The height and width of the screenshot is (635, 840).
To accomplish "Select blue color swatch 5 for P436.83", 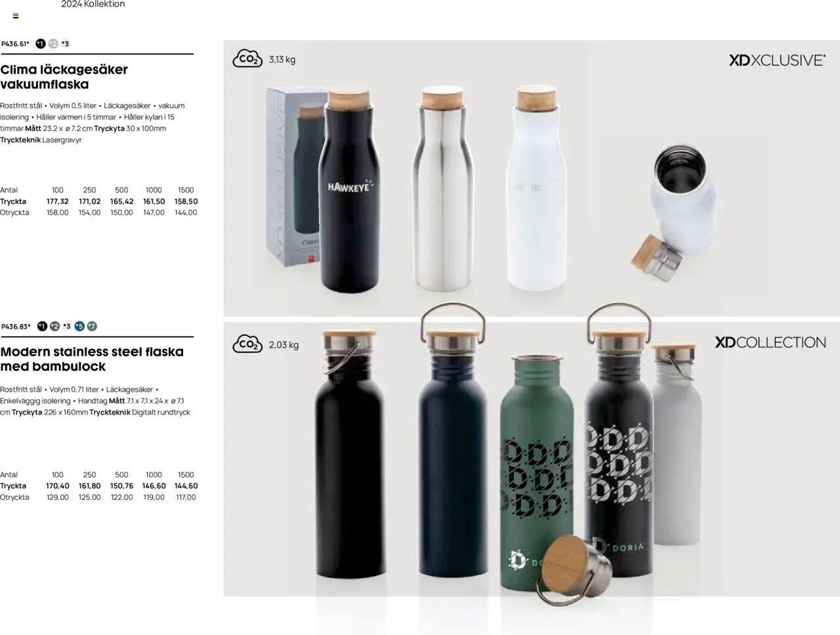I will [79, 326].
